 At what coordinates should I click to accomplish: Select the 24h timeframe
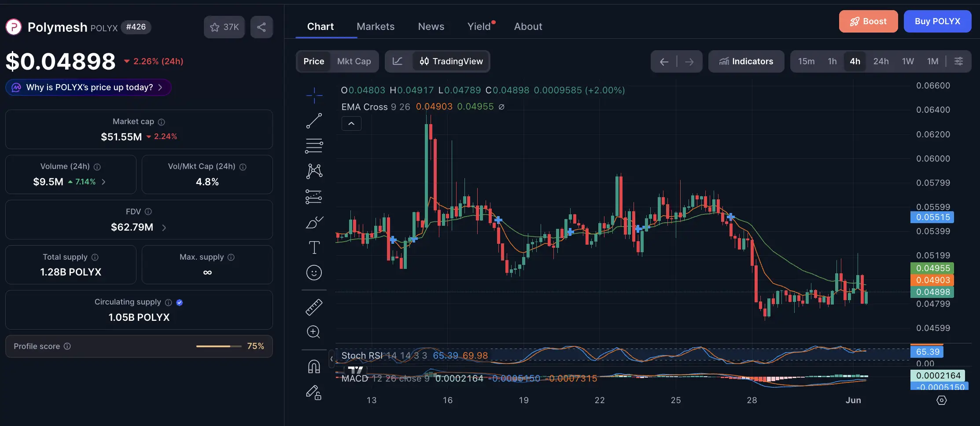pyautogui.click(x=881, y=61)
